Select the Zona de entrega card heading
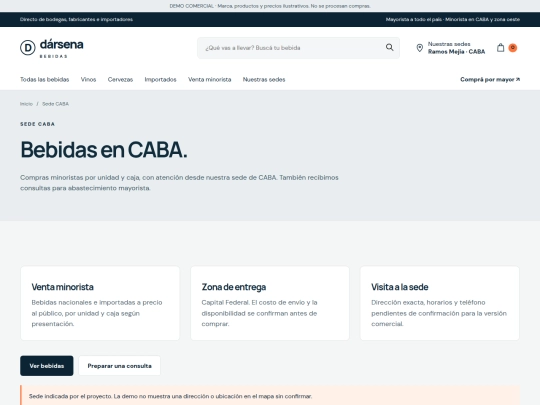The image size is (540, 405). pyautogui.click(x=234, y=287)
